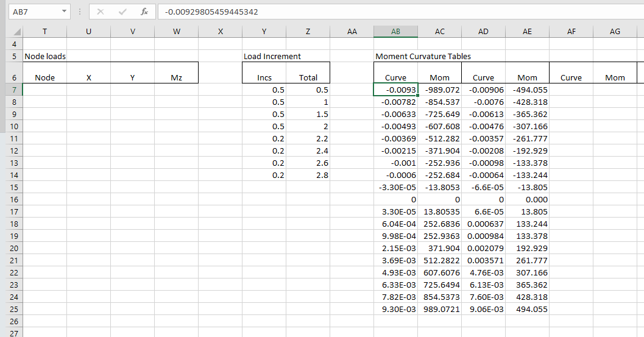Viewport: 644px width, 337px height.
Task: Click the Enter checkmark icon in formula bar
Action: coord(122,12)
